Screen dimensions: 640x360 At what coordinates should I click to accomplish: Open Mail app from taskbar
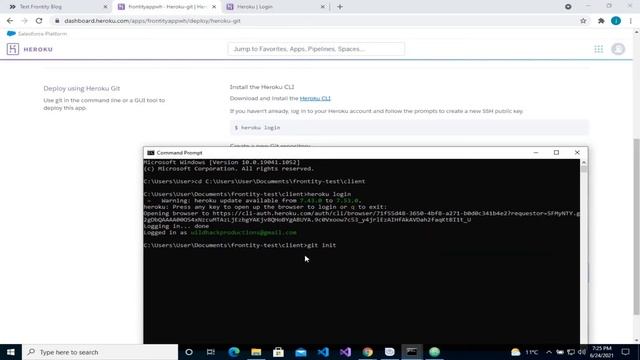(x=301, y=352)
